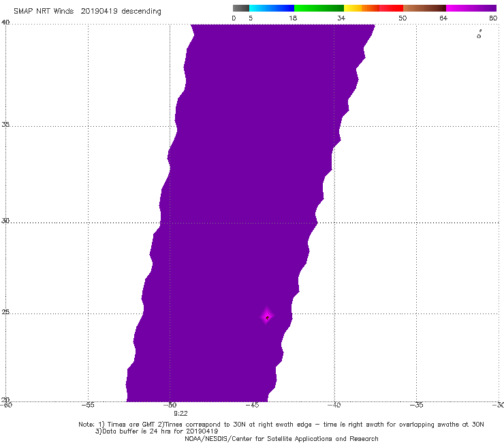The height and width of the screenshot is (443, 504).
Task: Click the word 'descending' in the title
Action: click(141, 12)
